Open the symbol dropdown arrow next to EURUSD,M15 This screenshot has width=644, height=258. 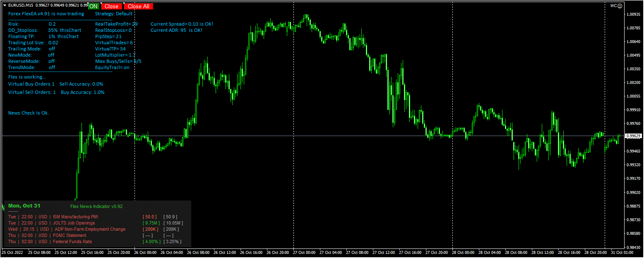(x=4, y=6)
